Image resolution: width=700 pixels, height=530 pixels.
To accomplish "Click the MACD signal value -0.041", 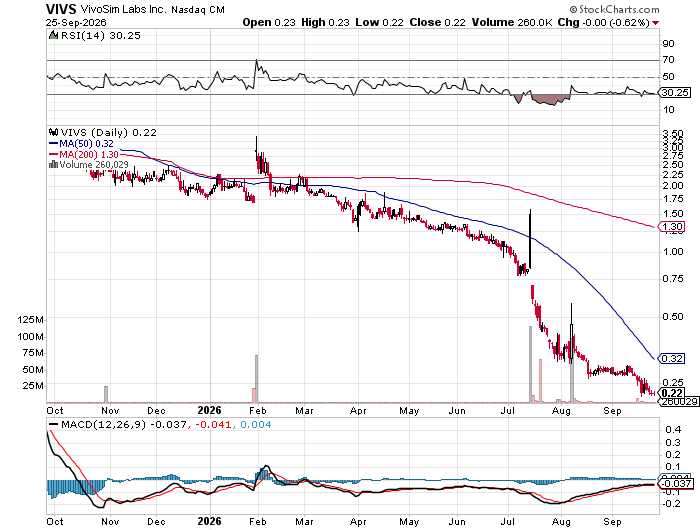I will coord(212,424).
